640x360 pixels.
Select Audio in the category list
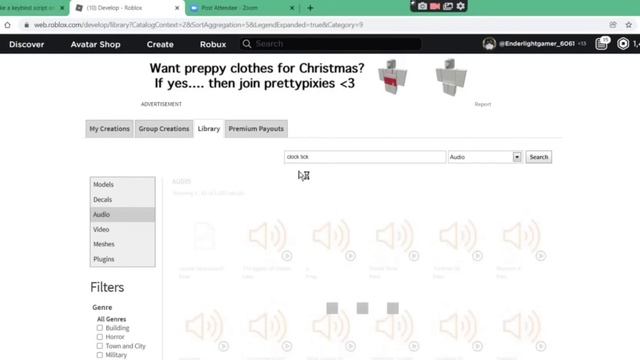click(122, 214)
